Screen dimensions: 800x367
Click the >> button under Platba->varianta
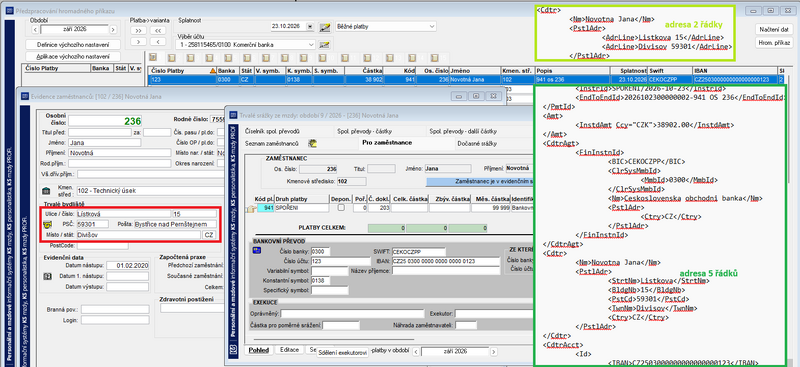click(x=138, y=31)
